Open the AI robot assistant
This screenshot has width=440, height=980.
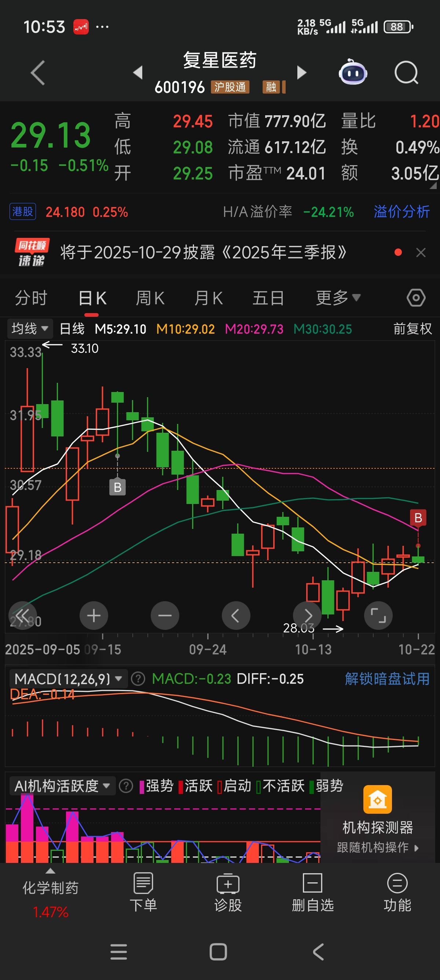click(x=353, y=72)
